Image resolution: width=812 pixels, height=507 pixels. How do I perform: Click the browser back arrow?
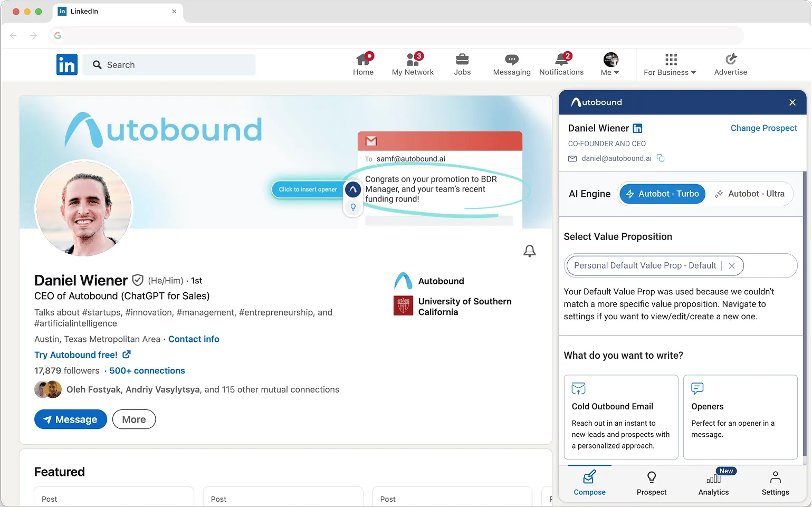(x=14, y=35)
